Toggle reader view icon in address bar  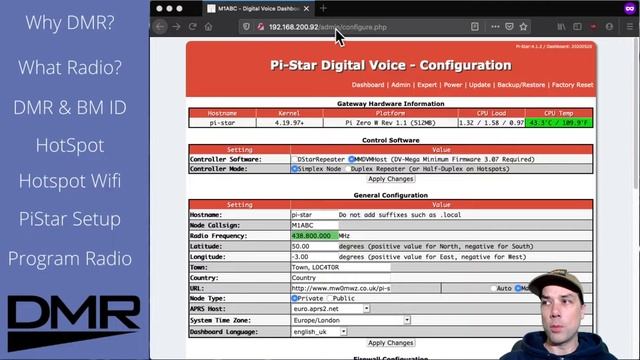(x=475, y=27)
